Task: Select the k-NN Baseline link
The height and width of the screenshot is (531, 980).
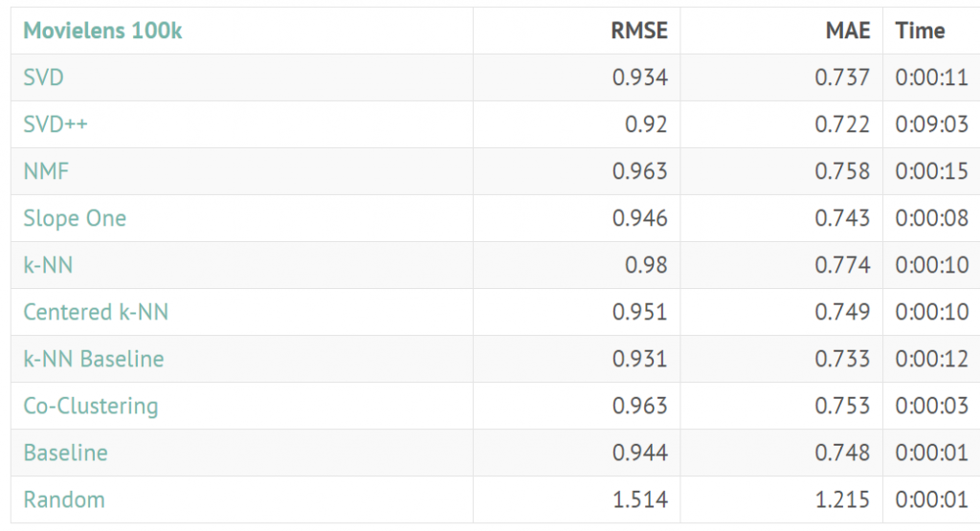Action: click(x=94, y=359)
